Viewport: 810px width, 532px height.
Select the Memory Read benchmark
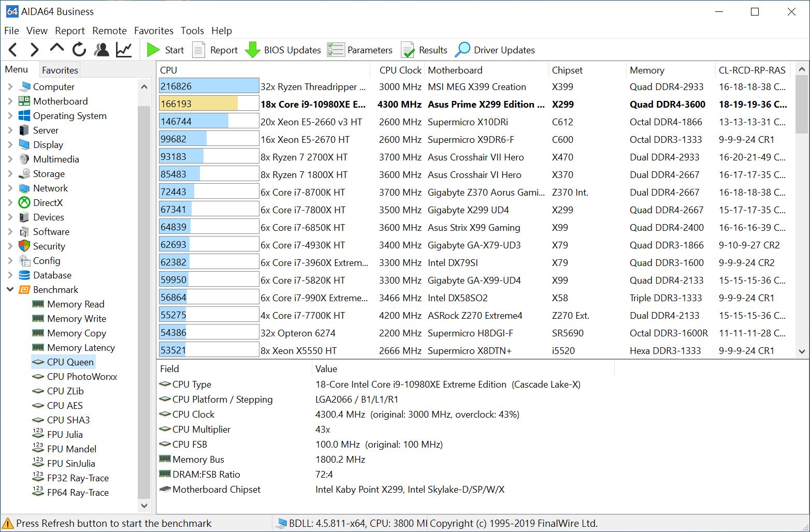click(76, 304)
